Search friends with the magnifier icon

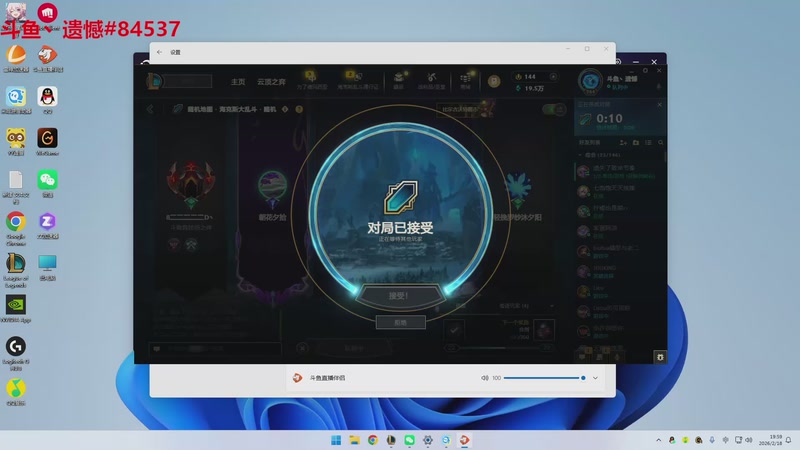[661, 143]
